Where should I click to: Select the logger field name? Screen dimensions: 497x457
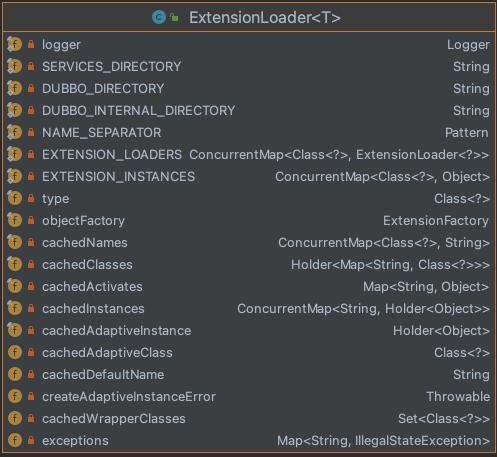click(x=61, y=45)
